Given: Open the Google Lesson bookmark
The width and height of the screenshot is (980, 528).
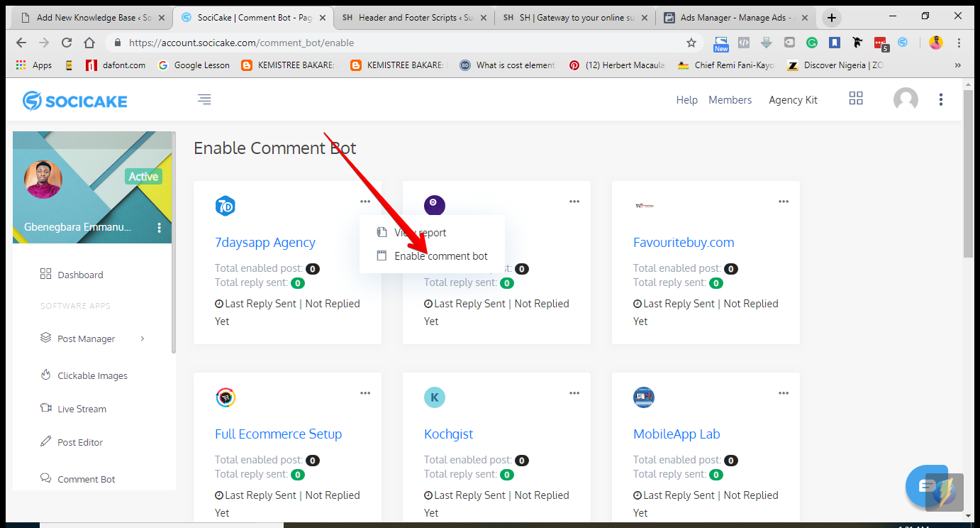Looking at the screenshot, I should (193, 65).
